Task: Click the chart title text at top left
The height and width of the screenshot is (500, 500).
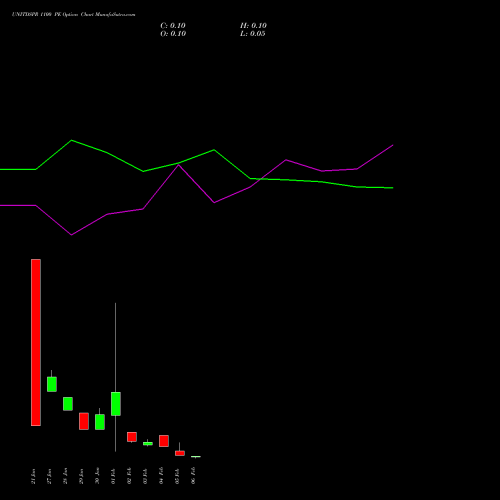Action: click(74, 15)
